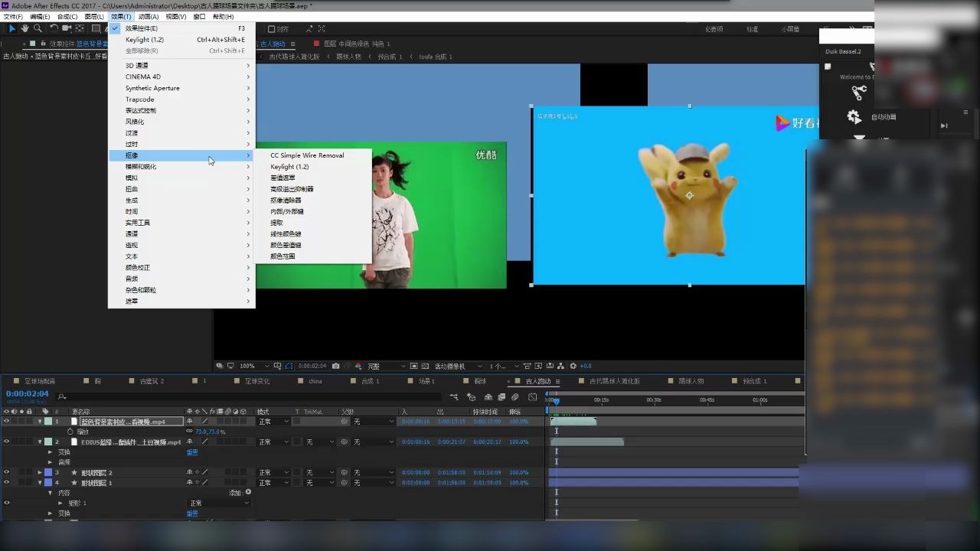Enable frame blending icon in the timeline

point(501,396)
